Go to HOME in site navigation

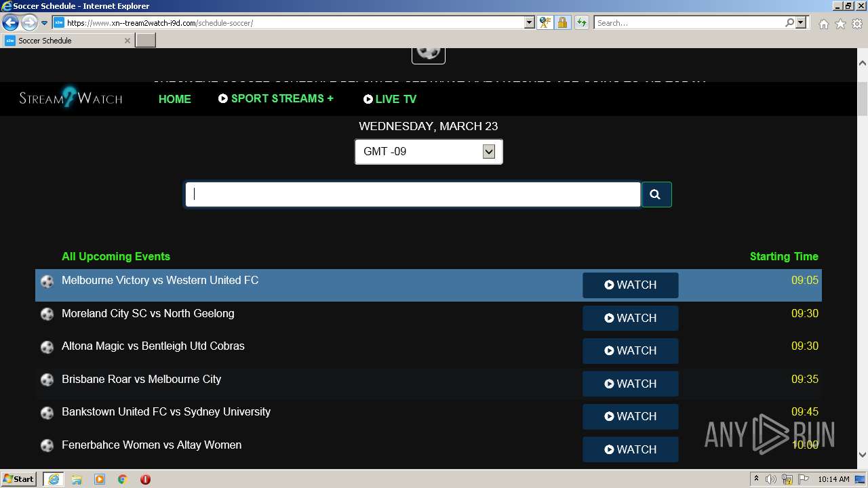(x=174, y=99)
